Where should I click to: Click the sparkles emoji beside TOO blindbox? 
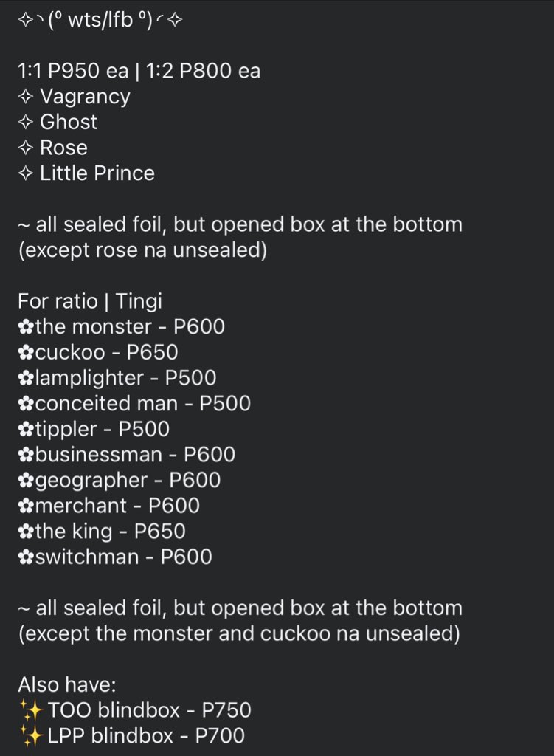point(31,711)
